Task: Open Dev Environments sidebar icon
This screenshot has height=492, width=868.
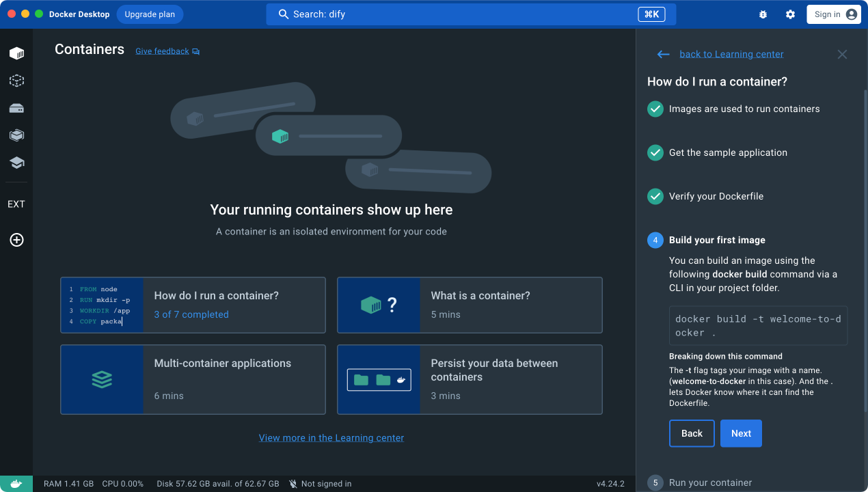Action: tap(16, 135)
